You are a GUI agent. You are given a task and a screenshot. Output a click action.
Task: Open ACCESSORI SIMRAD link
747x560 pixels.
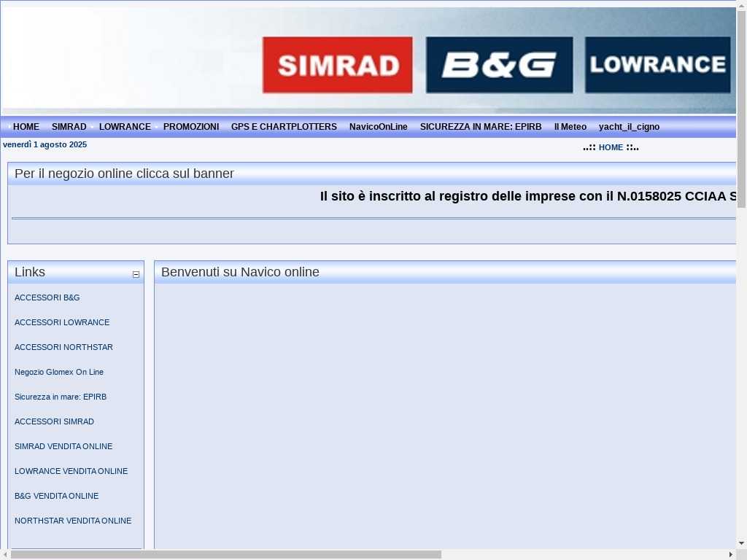pyautogui.click(x=54, y=421)
